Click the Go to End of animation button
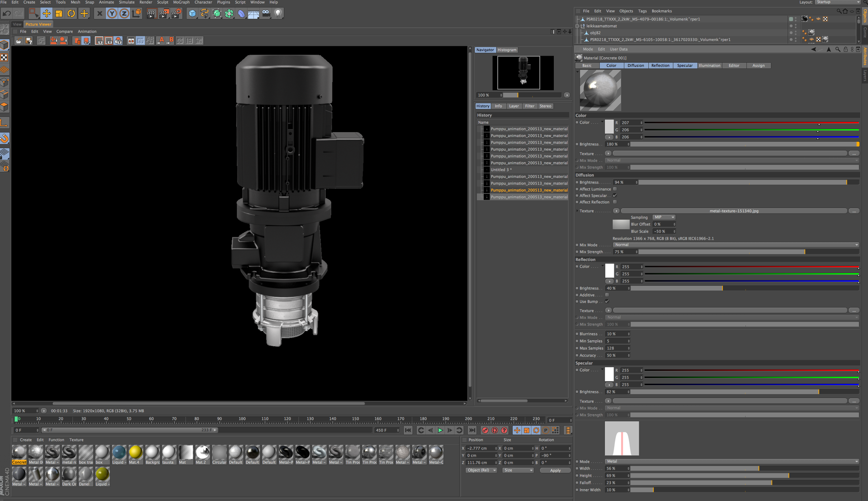This screenshot has height=501, width=868. 472,430
